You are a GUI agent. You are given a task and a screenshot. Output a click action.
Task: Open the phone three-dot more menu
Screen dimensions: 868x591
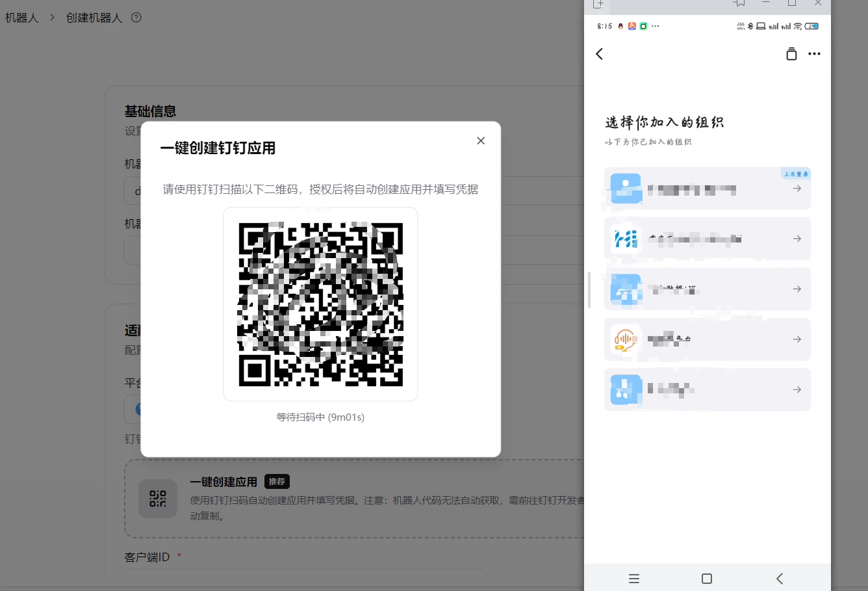point(814,54)
